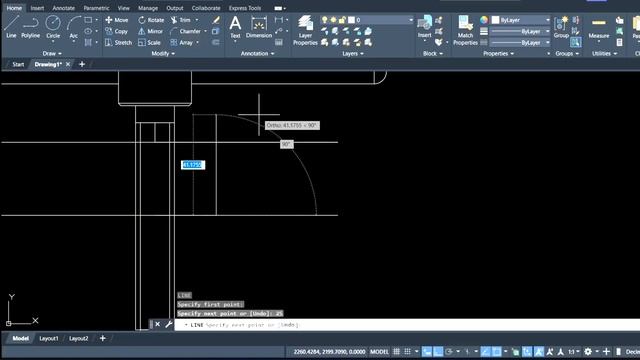
Task: Click the object color wheel swatch
Action: (x=484, y=20)
